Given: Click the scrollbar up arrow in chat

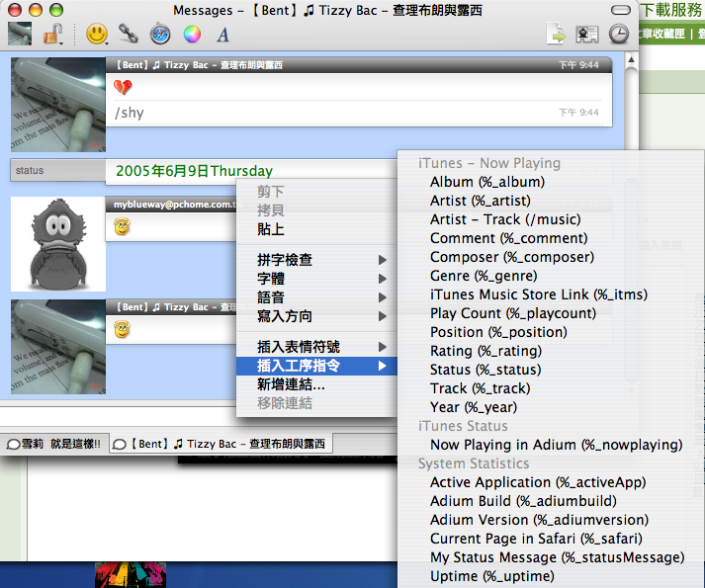Looking at the screenshot, I should pyautogui.click(x=631, y=60).
